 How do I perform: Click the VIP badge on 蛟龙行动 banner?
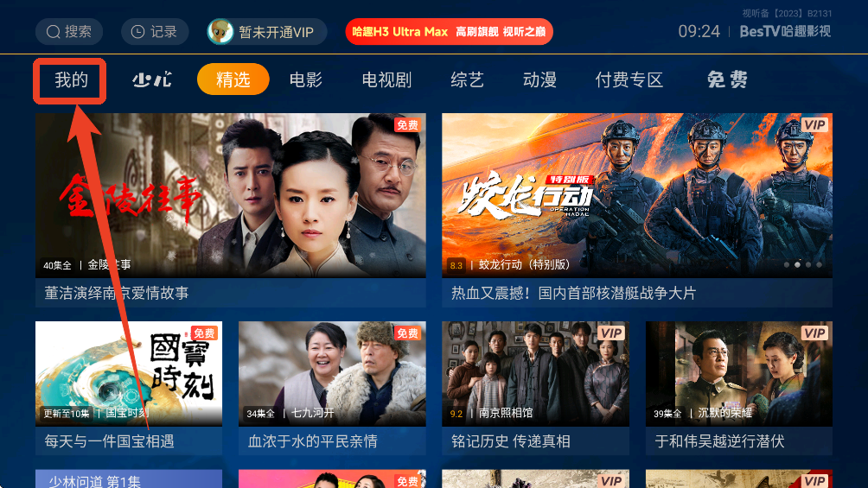(x=814, y=124)
